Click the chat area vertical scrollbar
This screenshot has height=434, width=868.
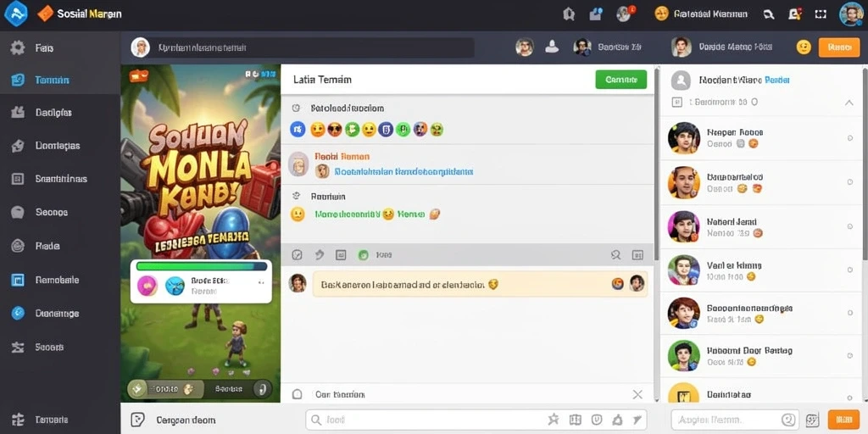[x=657, y=164]
